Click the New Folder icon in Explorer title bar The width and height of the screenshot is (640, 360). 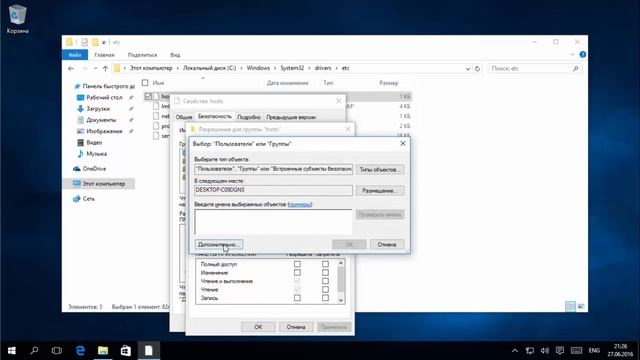point(96,42)
